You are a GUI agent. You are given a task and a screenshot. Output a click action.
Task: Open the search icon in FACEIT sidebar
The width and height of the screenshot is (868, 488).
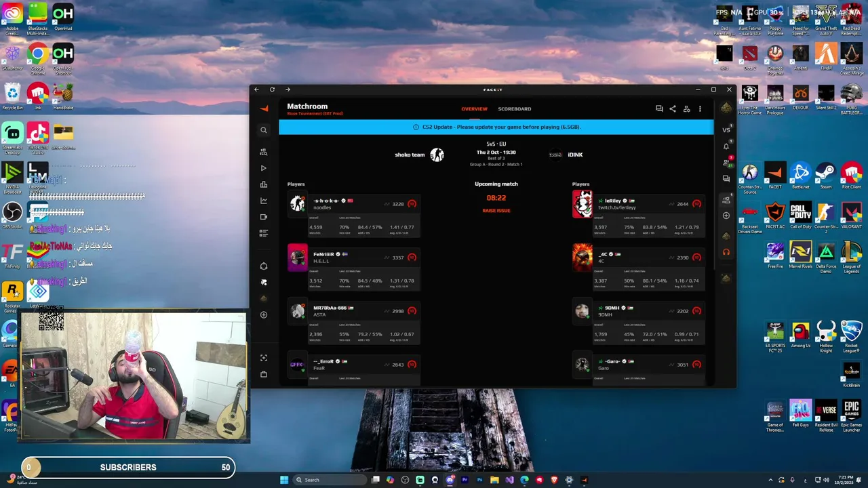tap(264, 130)
